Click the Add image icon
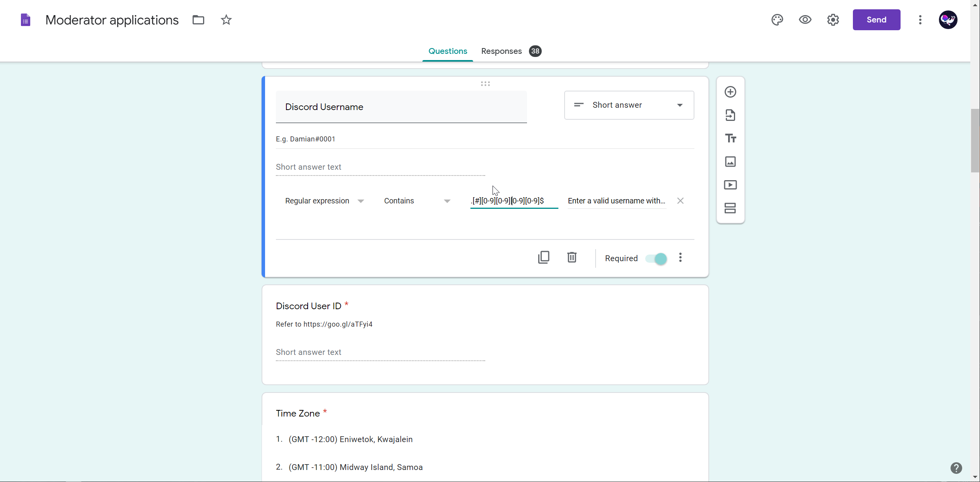980x482 pixels. pyautogui.click(x=730, y=162)
